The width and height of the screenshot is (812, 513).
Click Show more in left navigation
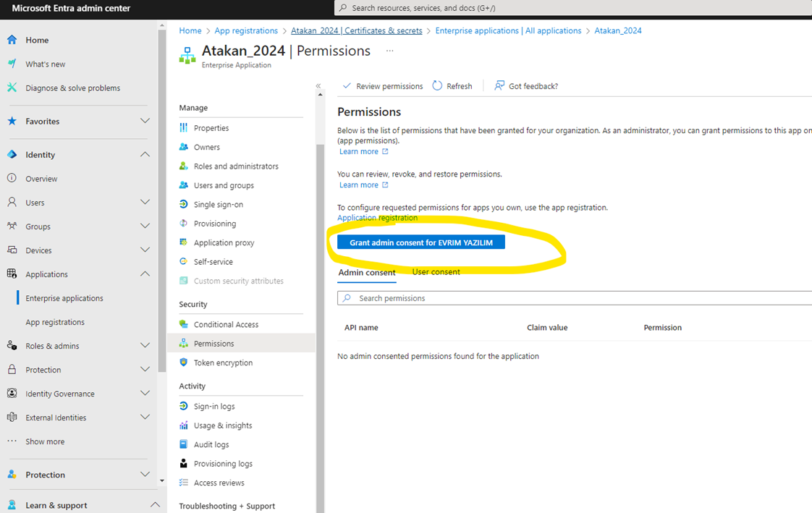[45, 441]
